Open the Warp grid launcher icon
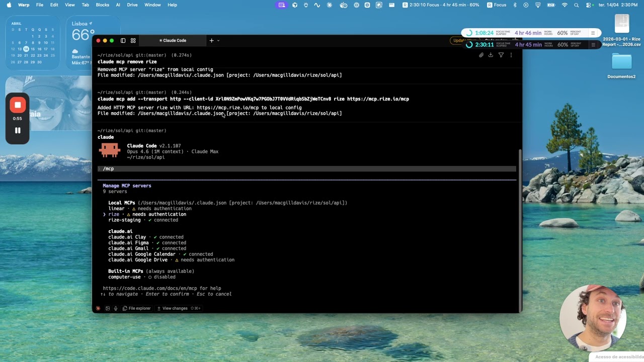644x362 pixels. pyautogui.click(x=133, y=40)
